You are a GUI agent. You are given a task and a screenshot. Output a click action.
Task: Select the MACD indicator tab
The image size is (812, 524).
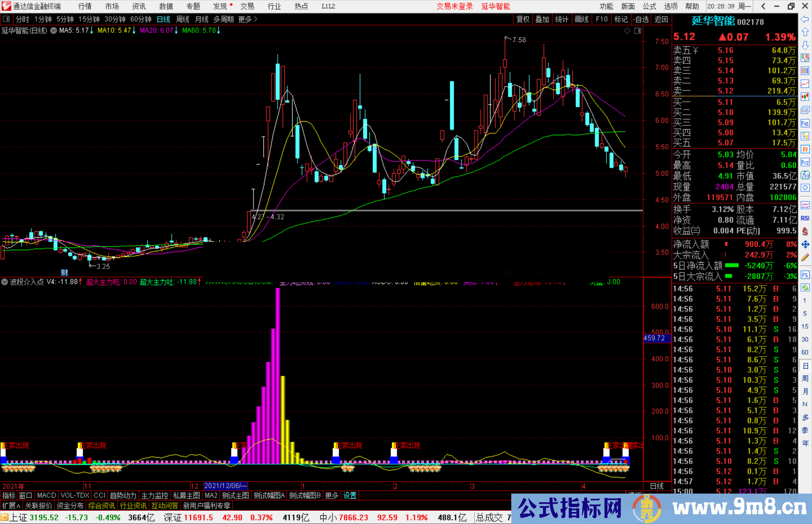pyautogui.click(x=46, y=495)
